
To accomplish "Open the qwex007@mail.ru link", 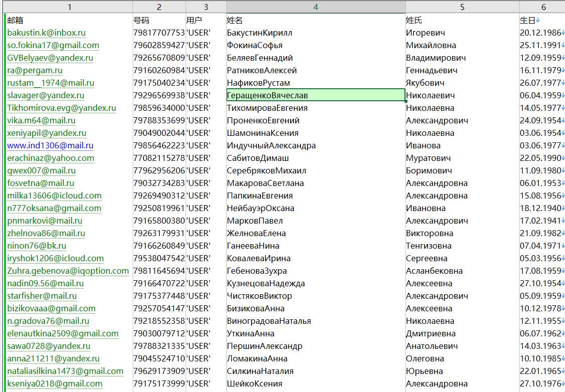I will click(x=42, y=170).
